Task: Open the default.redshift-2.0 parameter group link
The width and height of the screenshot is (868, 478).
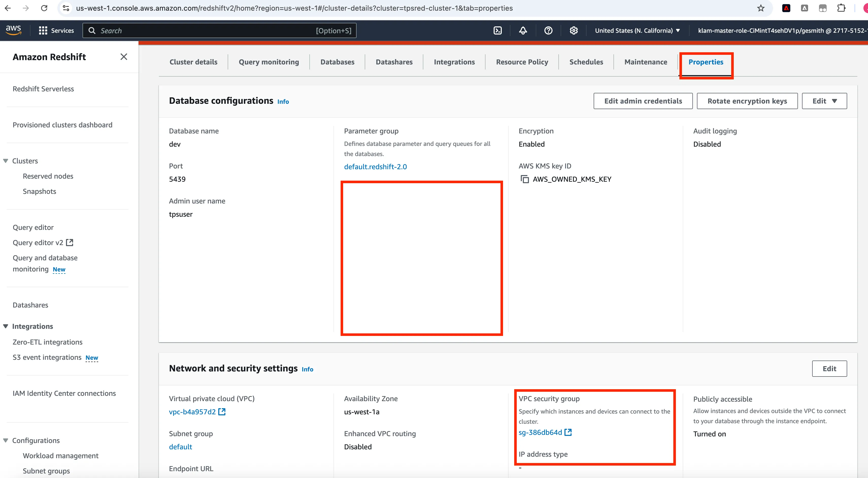Action: (375, 167)
